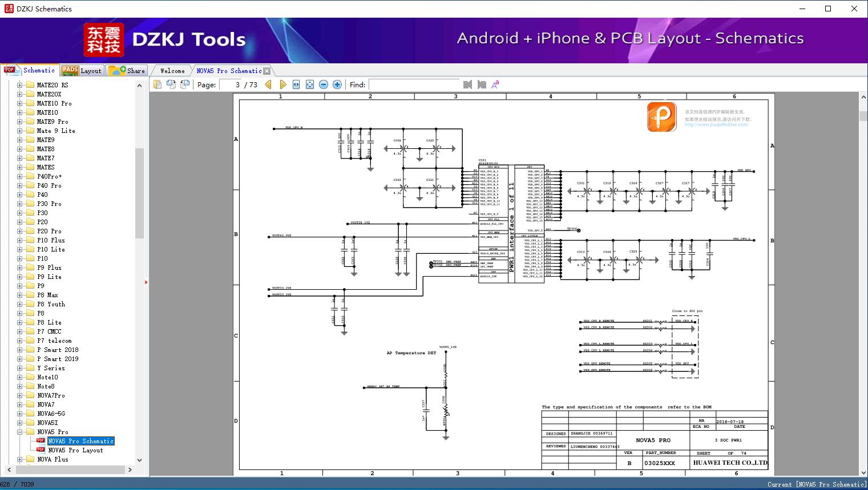Expand the NOVA Plus folder
The image size is (868, 490).
(x=20, y=459)
